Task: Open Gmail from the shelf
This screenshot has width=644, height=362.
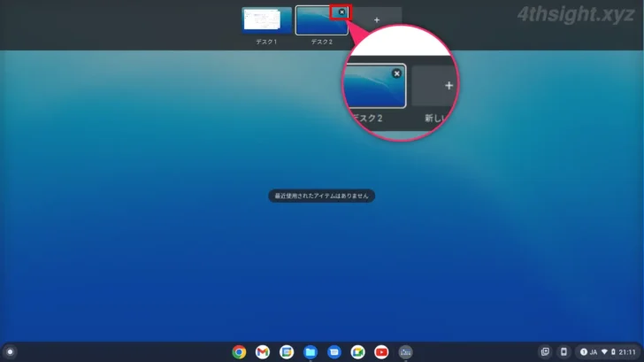Action: click(x=263, y=352)
